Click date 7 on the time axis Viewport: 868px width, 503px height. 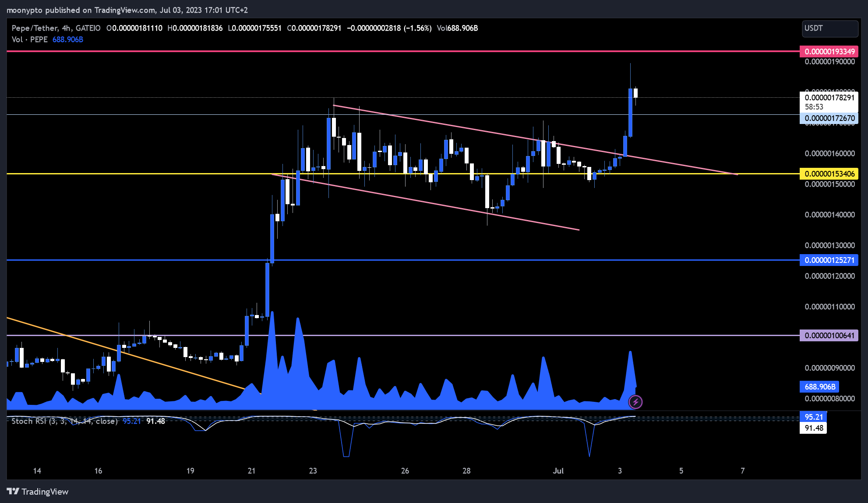point(742,471)
